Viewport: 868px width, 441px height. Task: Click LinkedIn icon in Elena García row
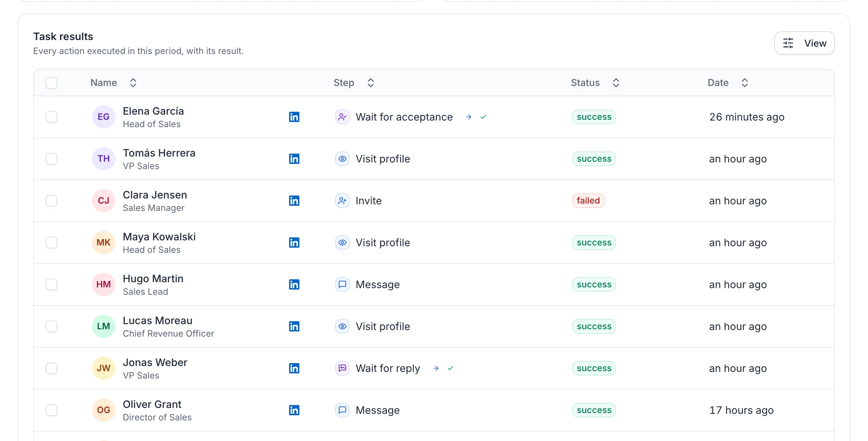pos(294,117)
